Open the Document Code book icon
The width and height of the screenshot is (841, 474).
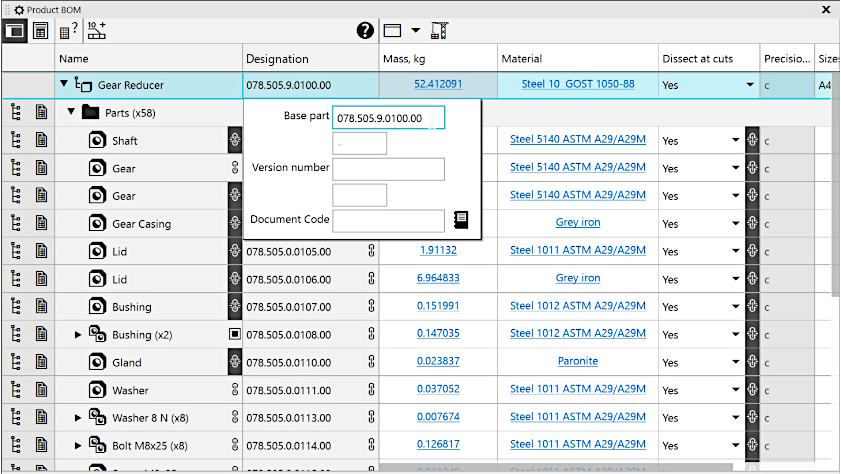click(461, 220)
